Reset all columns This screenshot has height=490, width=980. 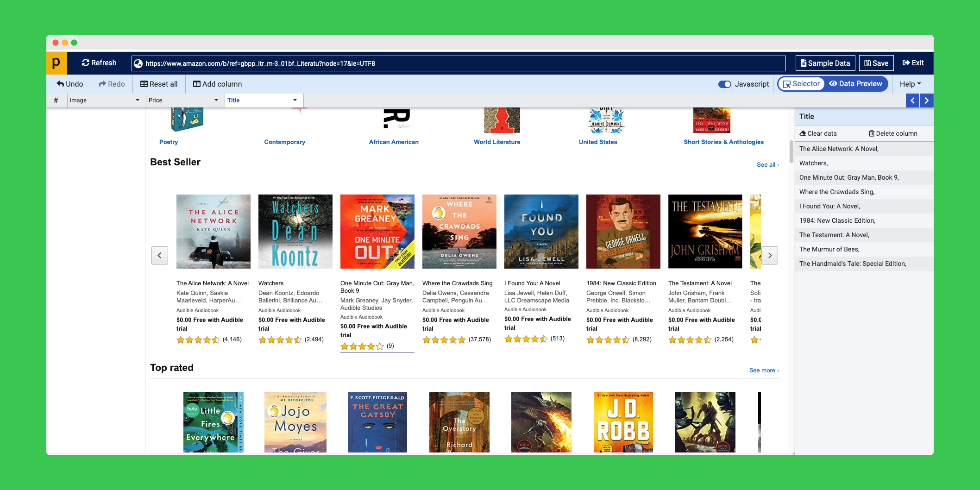[159, 84]
